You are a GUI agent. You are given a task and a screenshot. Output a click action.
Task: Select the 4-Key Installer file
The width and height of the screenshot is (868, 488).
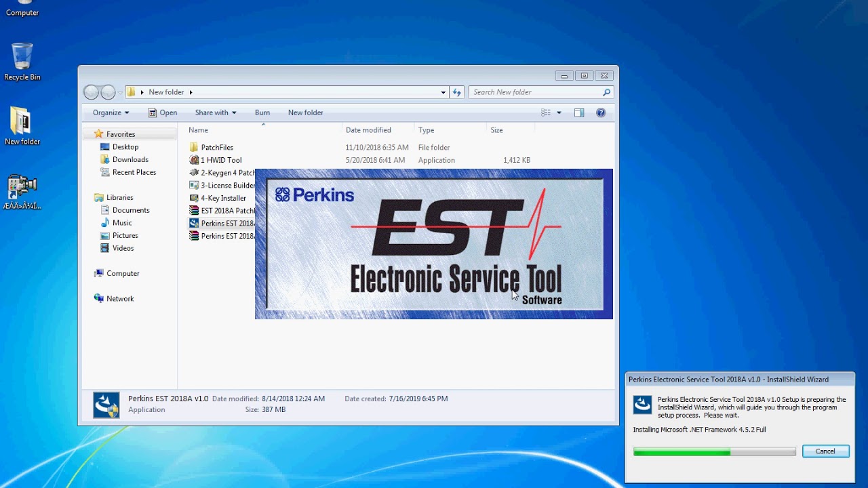[x=222, y=198]
